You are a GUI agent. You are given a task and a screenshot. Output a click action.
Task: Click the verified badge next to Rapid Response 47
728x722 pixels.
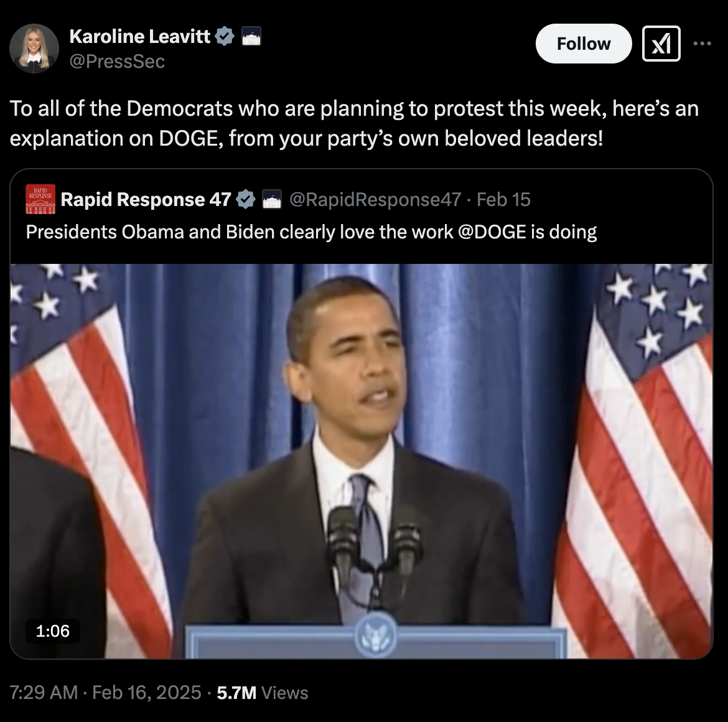246,200
